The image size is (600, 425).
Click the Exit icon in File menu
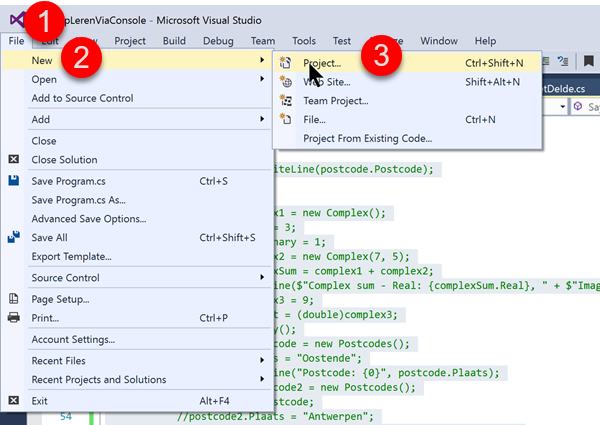point(14,400)
